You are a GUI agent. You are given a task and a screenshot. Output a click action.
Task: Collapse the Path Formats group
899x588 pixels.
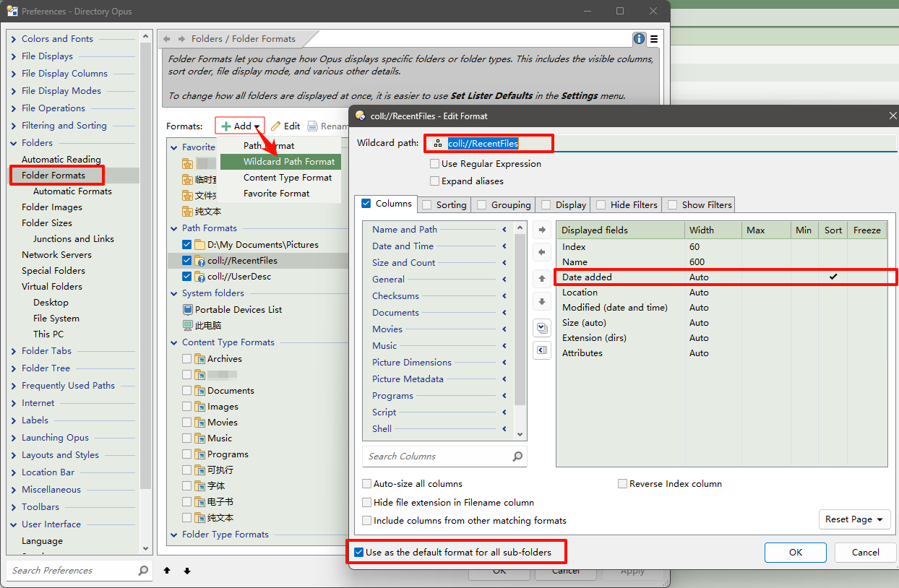pos(174,228)
